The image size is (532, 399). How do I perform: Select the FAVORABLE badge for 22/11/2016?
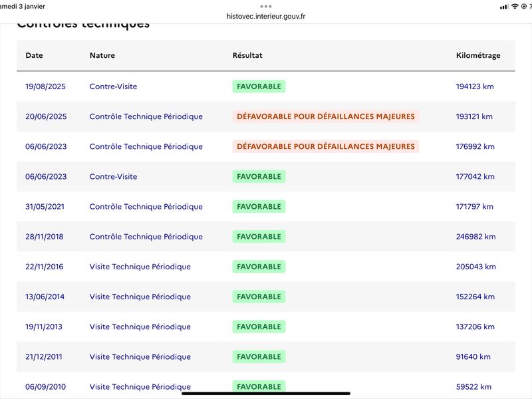coord(259,267)
